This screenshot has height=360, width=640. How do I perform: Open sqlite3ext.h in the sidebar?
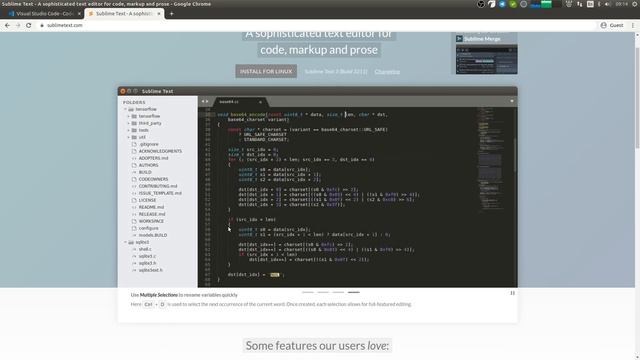[x=151, y=270]
